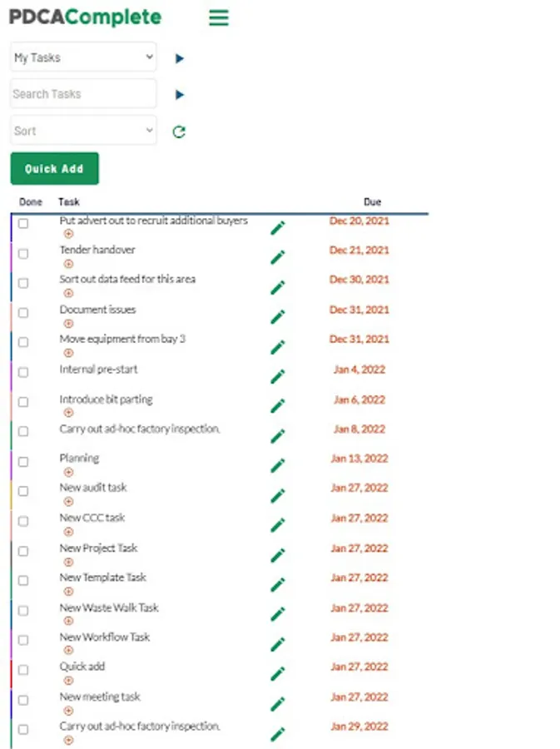Viewport: 560px width, 749px height.
Task: Open the My Tasks dropdown
Action: [83, 58]
